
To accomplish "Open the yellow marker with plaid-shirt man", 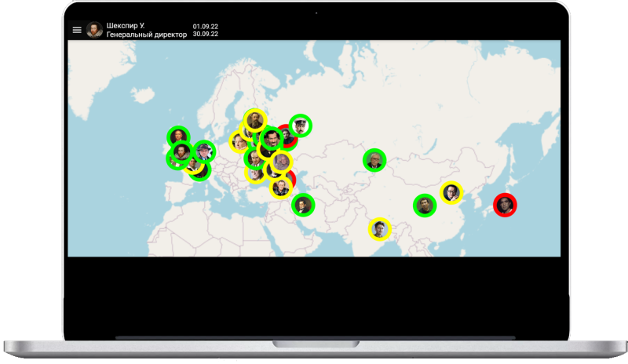I will click(281, 187).
